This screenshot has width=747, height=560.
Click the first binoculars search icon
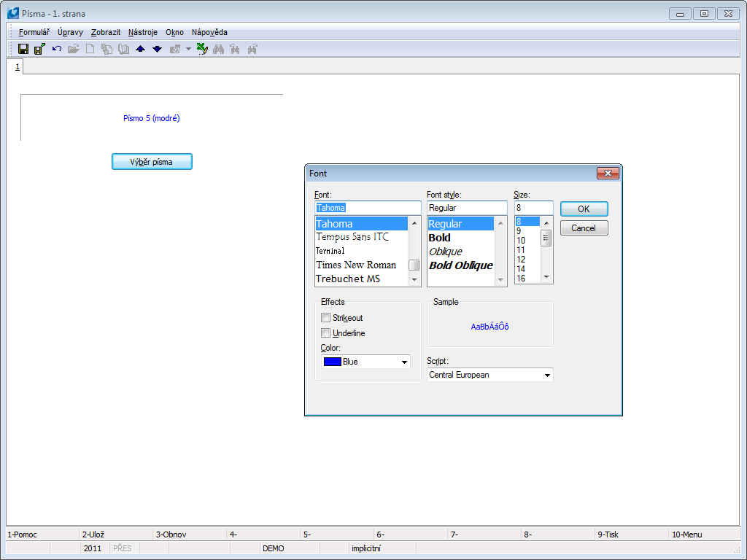(217, 49)
